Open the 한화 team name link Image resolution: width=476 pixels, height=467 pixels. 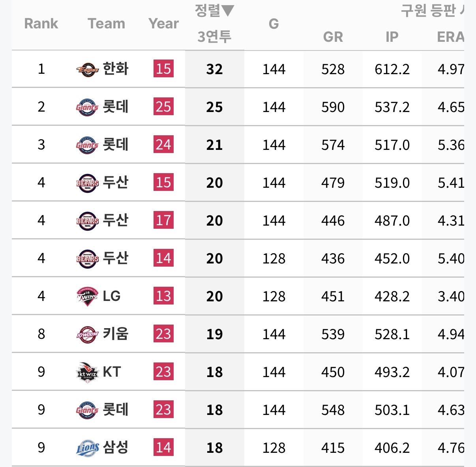(x=116, y=69)
